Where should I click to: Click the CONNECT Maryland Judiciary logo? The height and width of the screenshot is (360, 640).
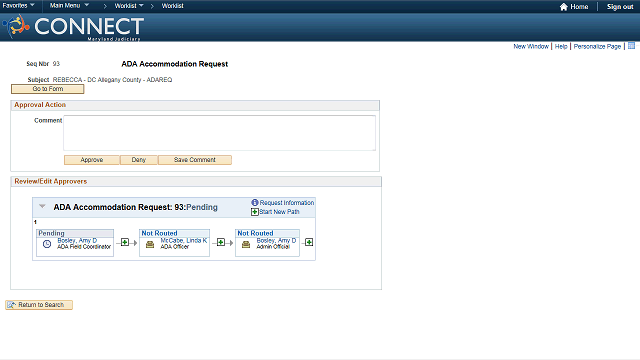pos(73,27)
